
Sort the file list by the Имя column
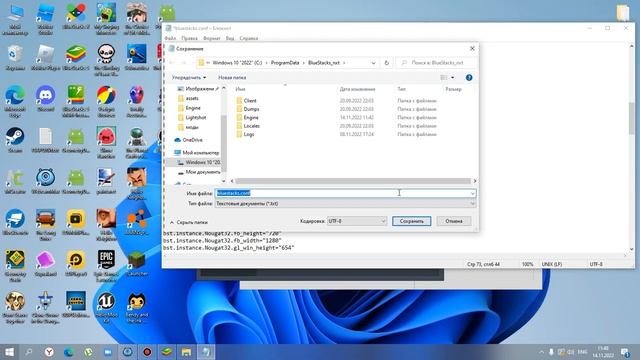coord(240,89)
